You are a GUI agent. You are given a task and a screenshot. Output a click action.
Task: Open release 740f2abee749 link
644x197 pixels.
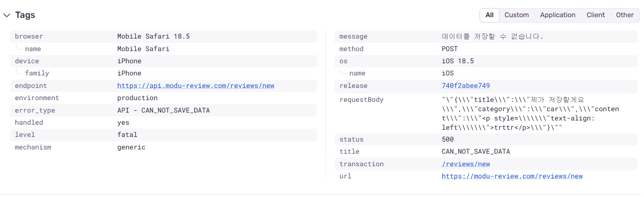pos(465,86)
